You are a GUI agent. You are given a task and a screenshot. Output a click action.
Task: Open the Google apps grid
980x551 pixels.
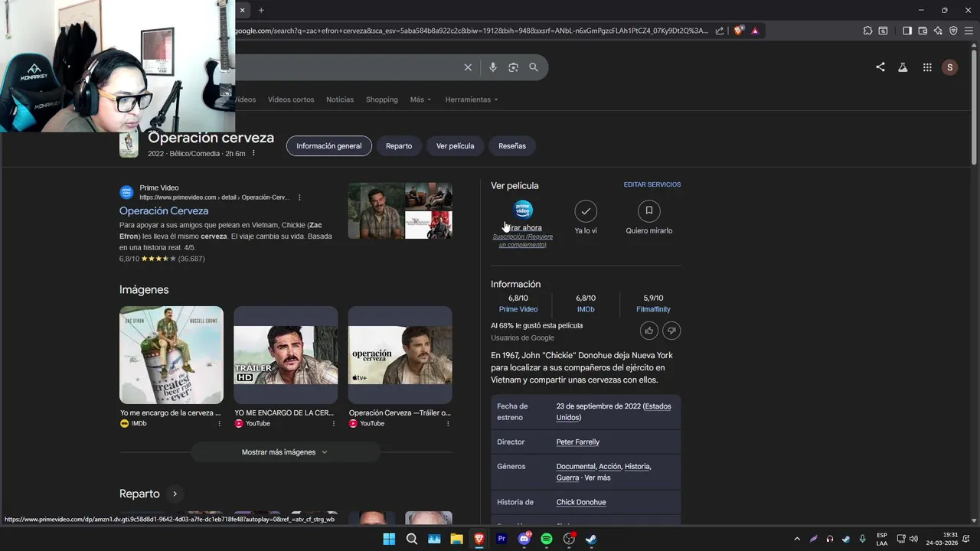927,67
